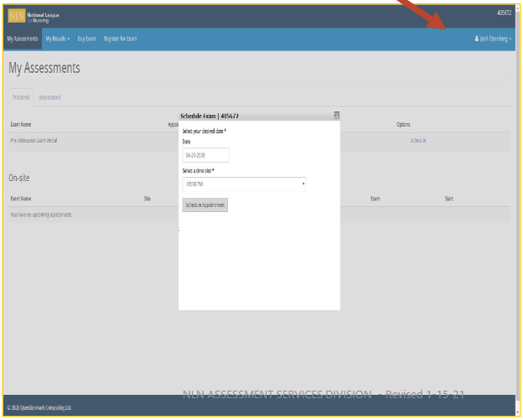Image resolution: width=523 pixels, height=420 pixels.
Task: Click the Site column header
Action: point(148,199)
